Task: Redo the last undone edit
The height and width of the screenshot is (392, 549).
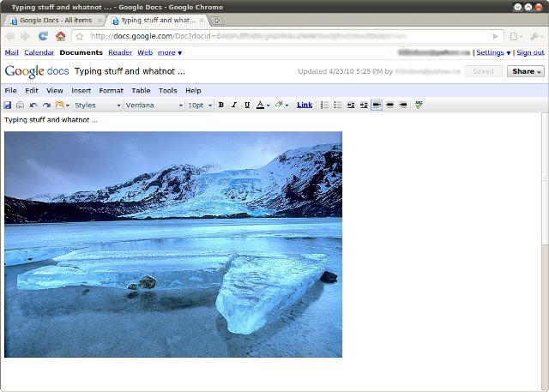Action: click(x=46, y=105)
